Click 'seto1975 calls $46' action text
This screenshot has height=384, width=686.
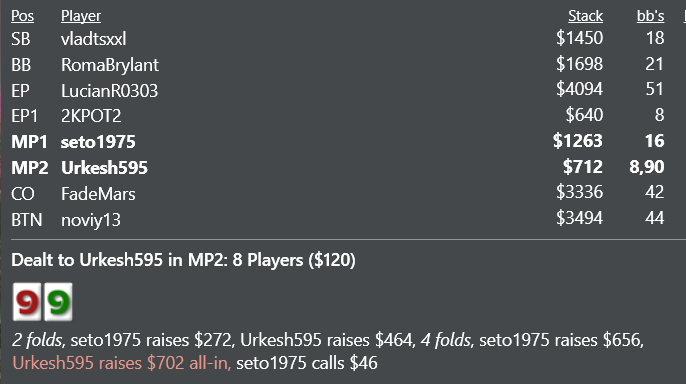pos(307,363)
